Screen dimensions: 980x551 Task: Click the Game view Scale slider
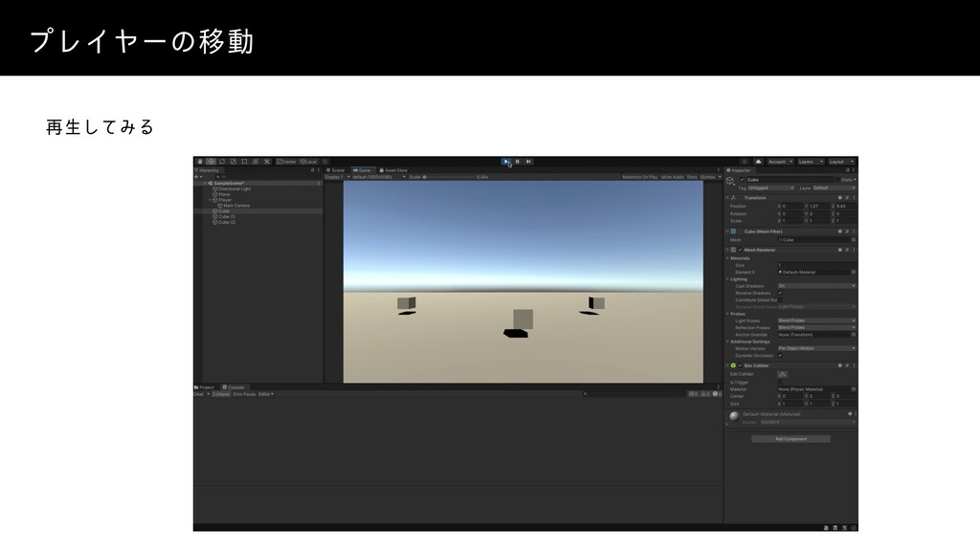coord(450,177)
